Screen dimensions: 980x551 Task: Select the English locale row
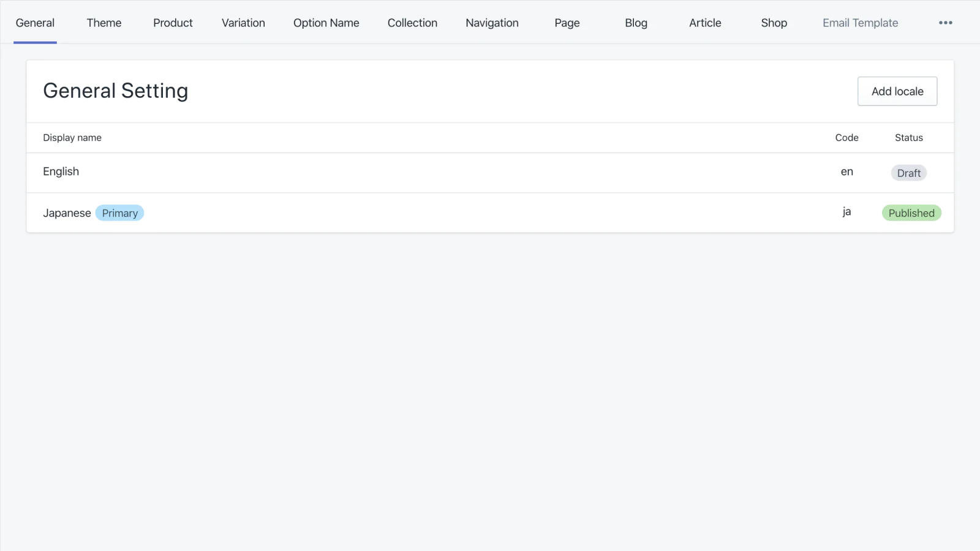61,171
